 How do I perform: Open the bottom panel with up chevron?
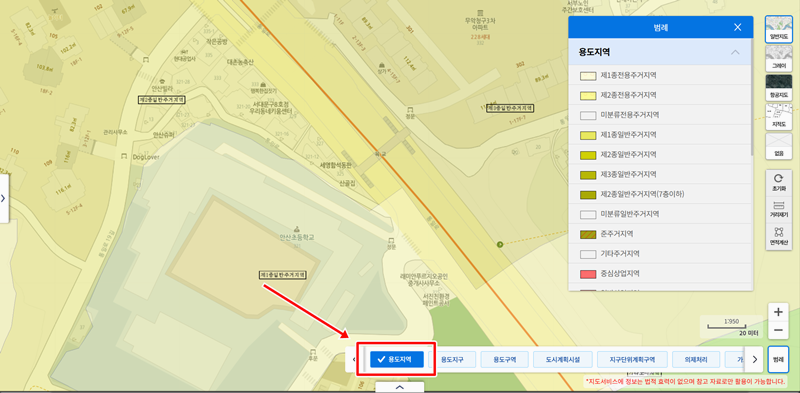pyautogui.click(x=399, y=387)
